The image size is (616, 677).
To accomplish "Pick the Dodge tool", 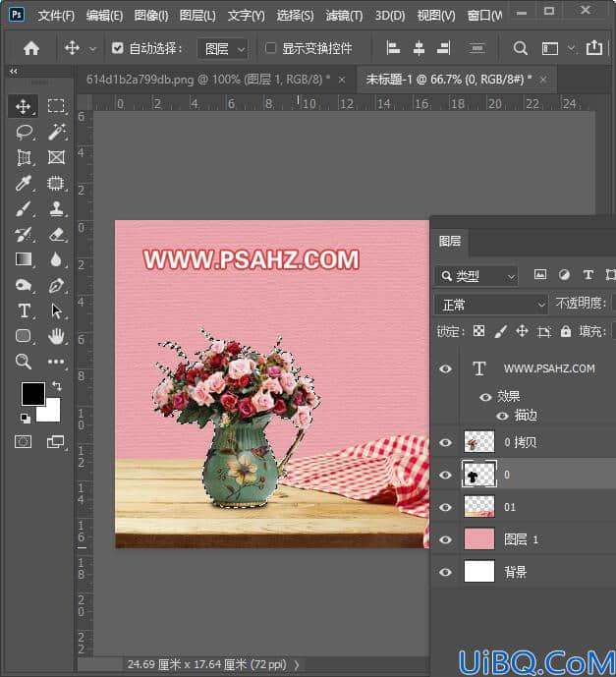I will point(24,285).
